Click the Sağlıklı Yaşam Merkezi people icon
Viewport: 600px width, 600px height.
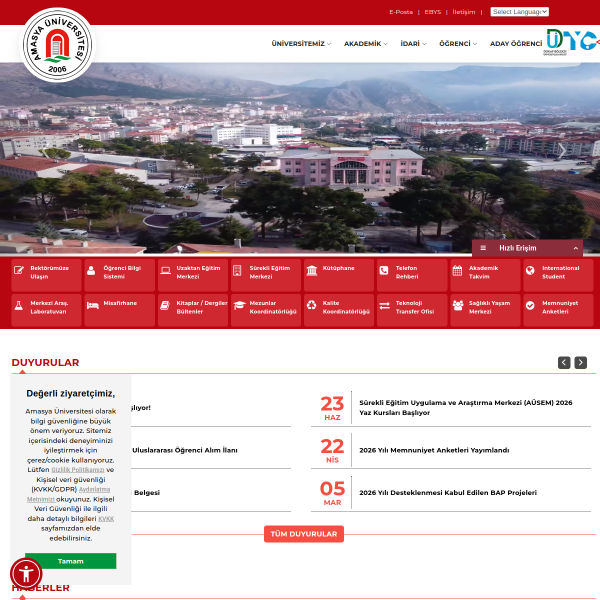pyautogui.click(x=458, y=305)
